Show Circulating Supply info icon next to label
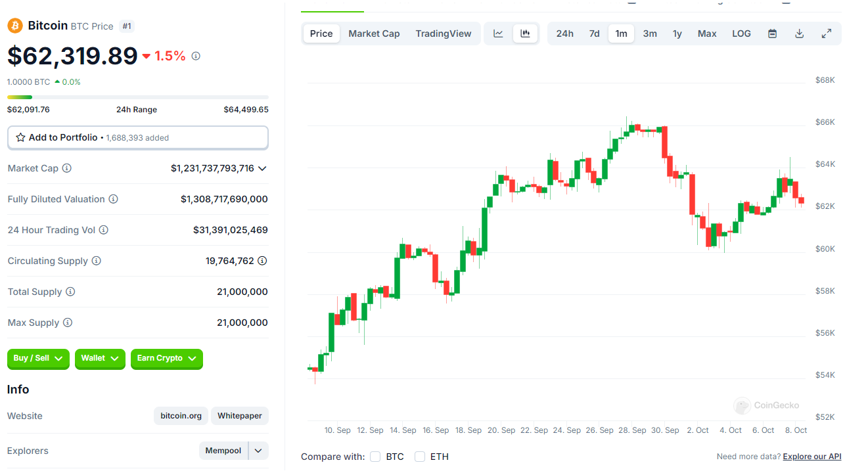Viewport: 868px width, 473px height. tap(96, 261)
